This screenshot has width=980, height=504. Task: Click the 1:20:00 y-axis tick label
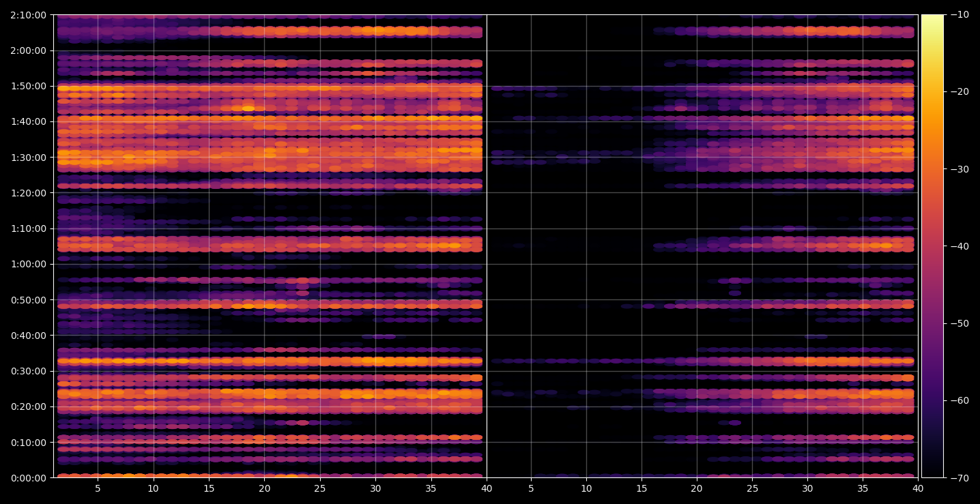coord(28,193)
